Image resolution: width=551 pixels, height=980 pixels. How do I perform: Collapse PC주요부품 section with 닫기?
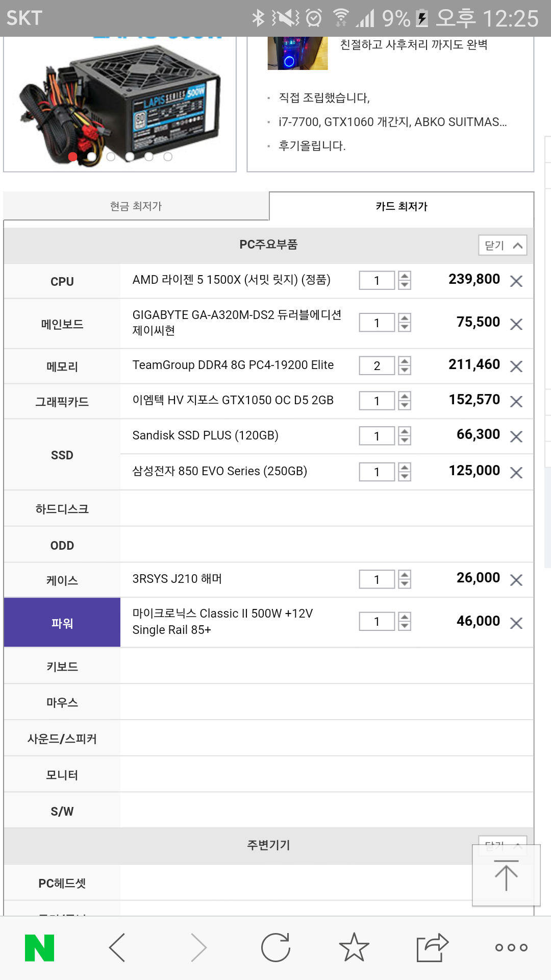[x=503, y=246]
